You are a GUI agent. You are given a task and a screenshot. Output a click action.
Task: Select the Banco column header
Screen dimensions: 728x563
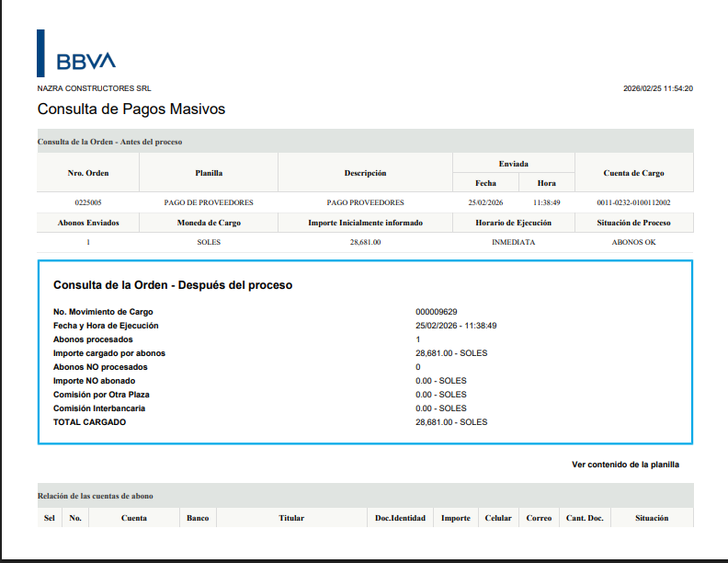pyautogui.click(x=198, y=518)
